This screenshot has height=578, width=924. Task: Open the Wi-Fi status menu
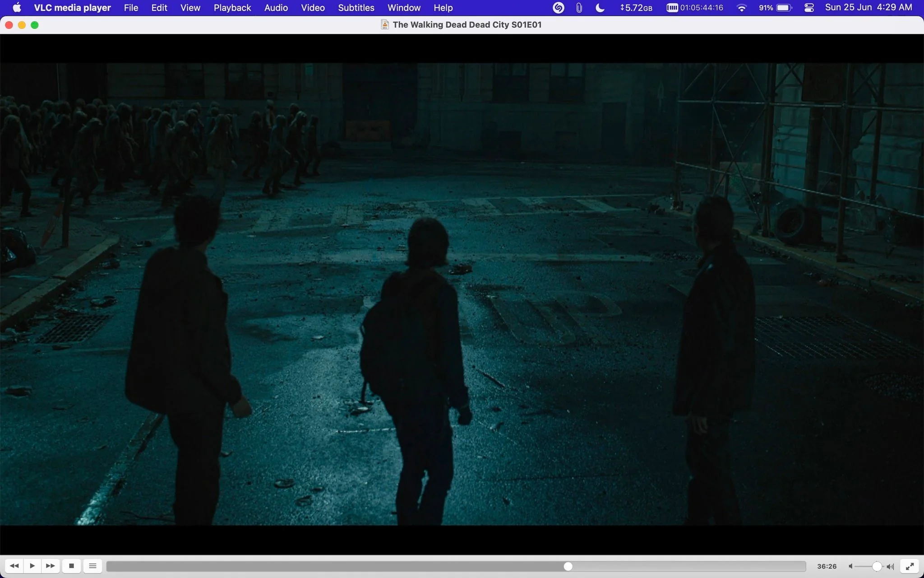pos(741,8)
